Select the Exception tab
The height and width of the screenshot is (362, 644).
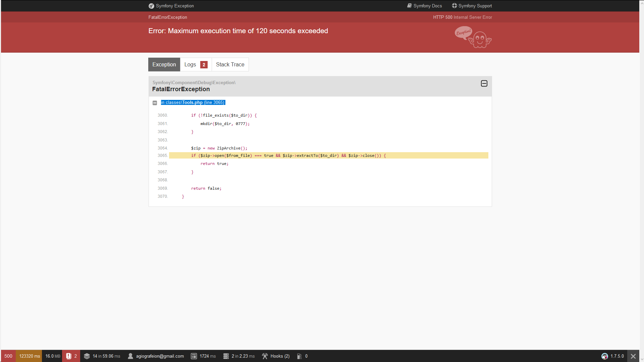[164, 65]
